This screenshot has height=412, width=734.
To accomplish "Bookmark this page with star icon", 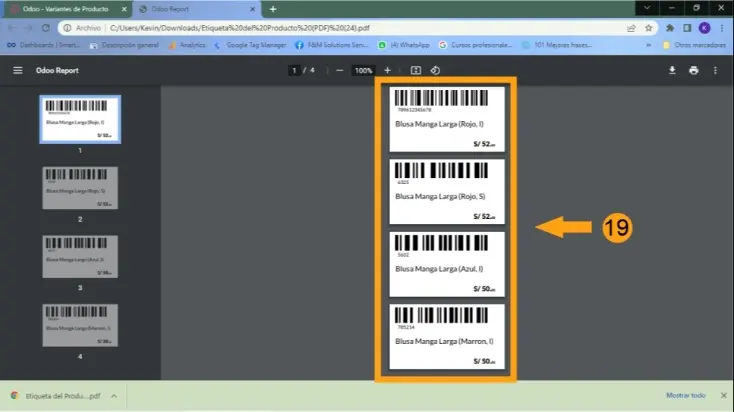I will [x=648, y=28].
